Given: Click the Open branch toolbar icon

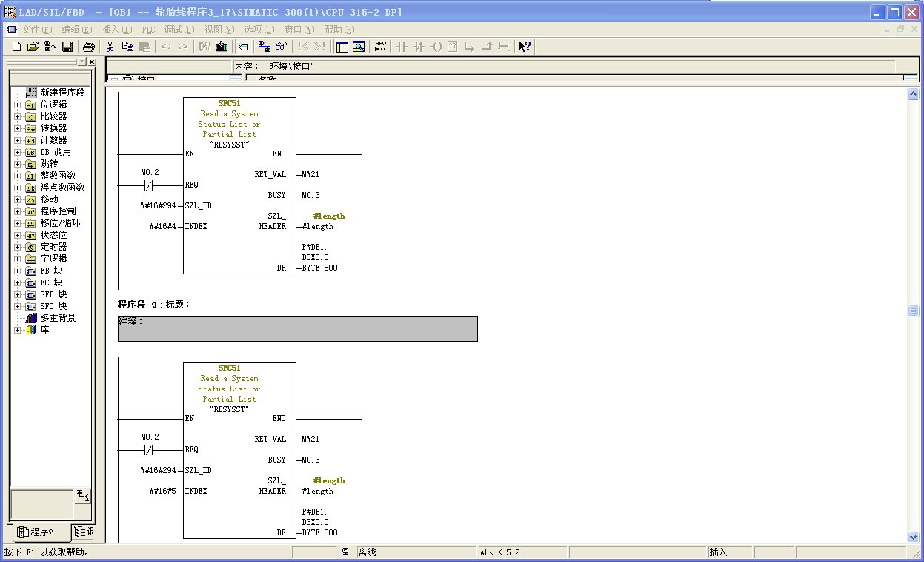Looking at the screenshot, I should (470, 47).
